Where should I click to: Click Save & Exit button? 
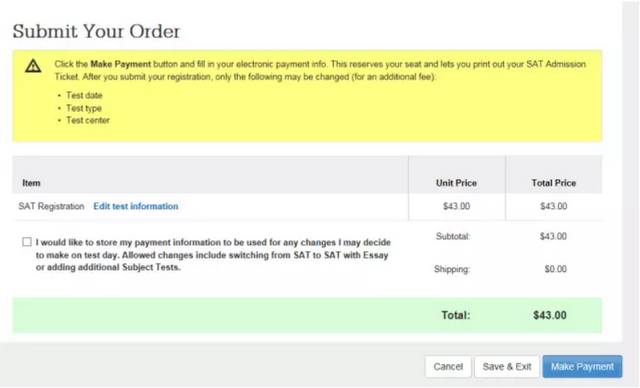[507, 366]
